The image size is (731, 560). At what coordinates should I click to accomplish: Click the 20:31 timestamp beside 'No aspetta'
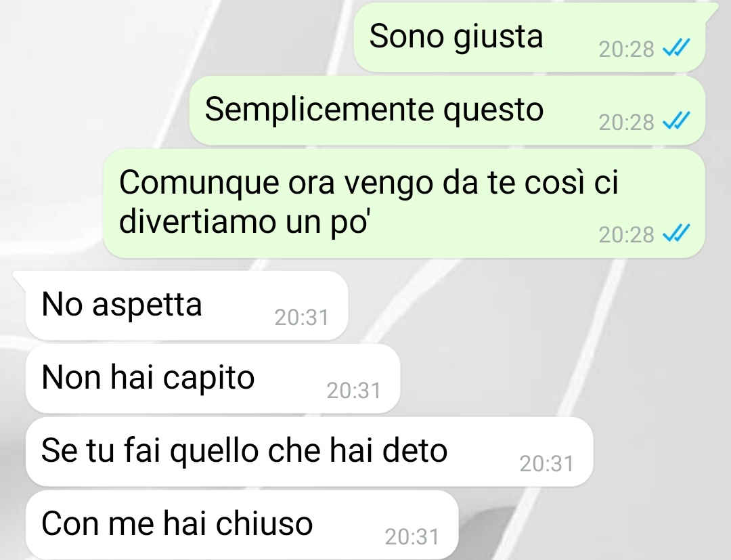(x=302, y=318)
